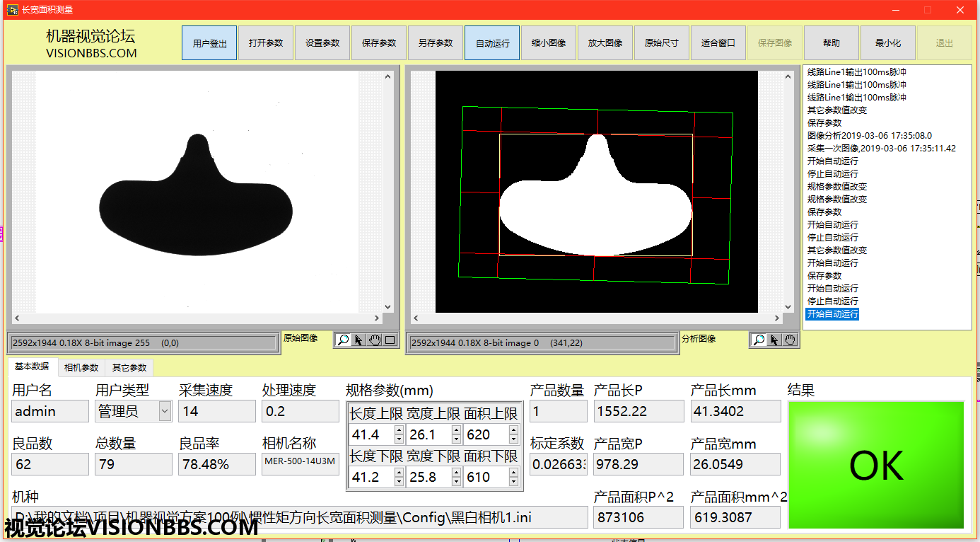This screenshot has width=980, height=542.
Task: Select pan hand tool under analysis image
Action: 790,340
